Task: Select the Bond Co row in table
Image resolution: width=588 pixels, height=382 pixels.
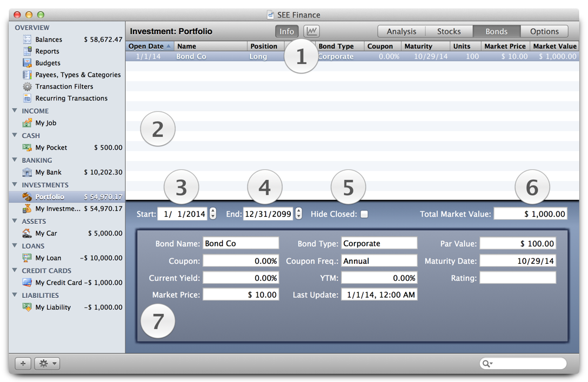Action: (x=352, y=56)
